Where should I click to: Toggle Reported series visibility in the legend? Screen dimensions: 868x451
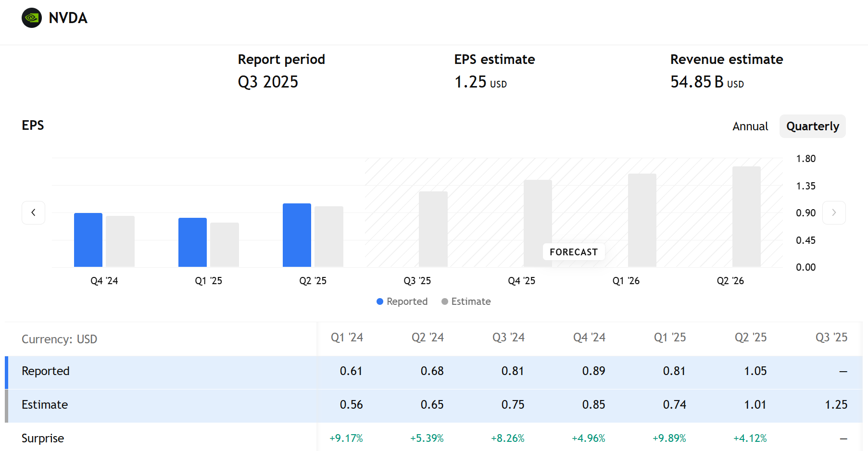tap(402, 301)
